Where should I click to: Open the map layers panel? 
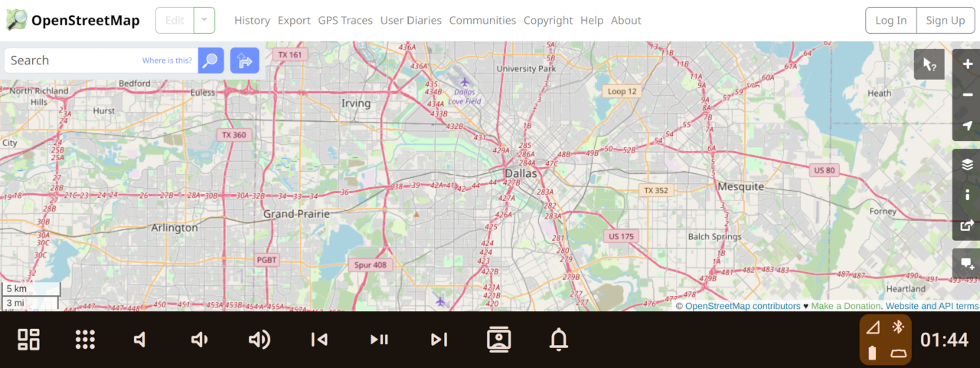pos(967,164)
